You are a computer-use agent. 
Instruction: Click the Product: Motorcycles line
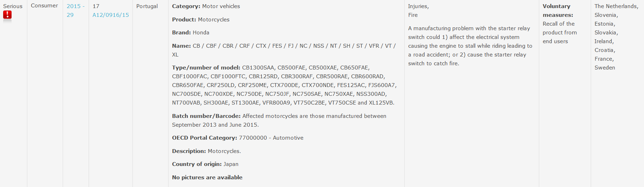pyautogui.click(x=200, y=20)
